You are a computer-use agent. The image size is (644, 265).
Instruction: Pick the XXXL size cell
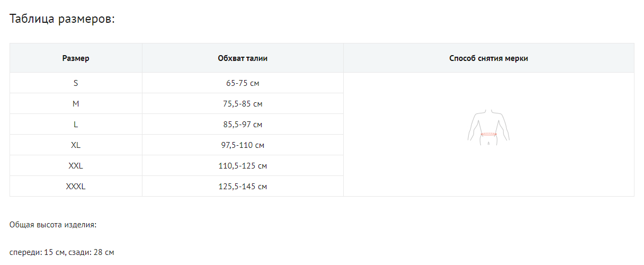[76, 187]
